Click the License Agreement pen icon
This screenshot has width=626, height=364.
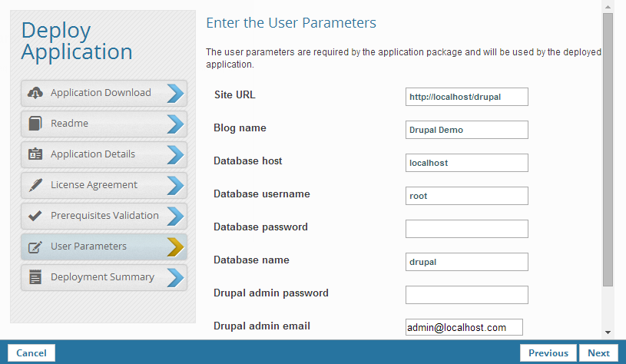(x=35, y=185)
